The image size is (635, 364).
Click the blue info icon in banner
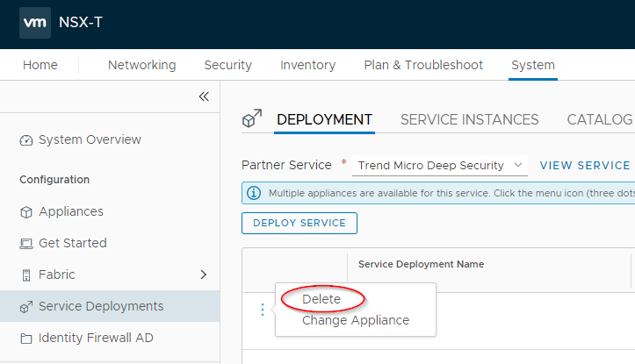pos(254,193)
